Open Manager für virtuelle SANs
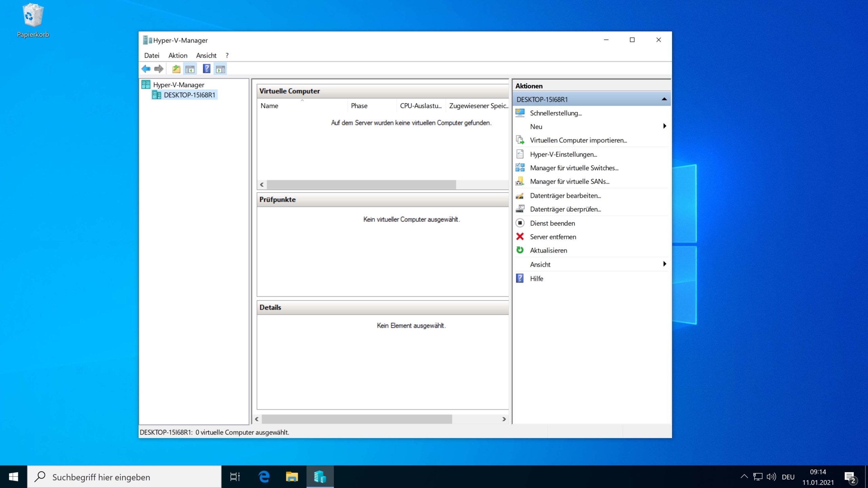 pyautogui.click(x=570, y=181)
